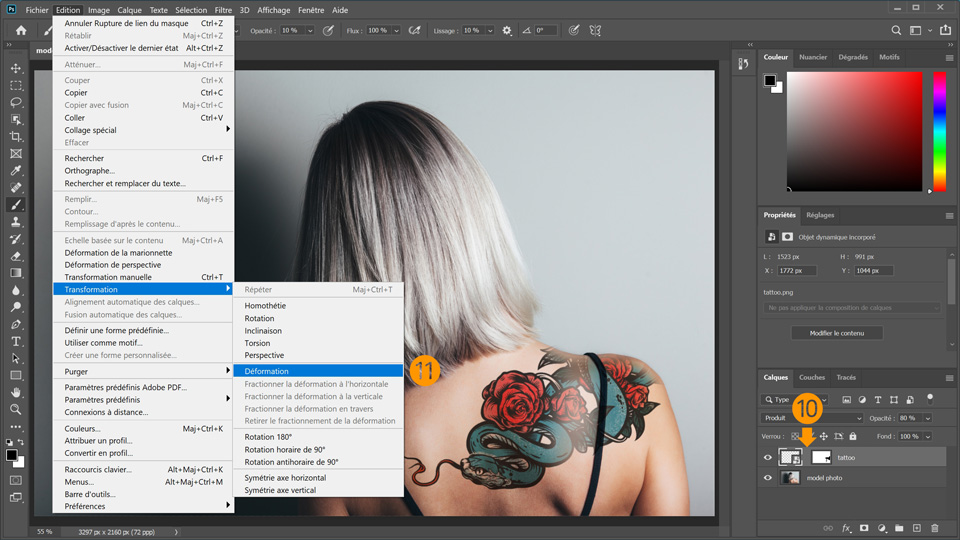The image size is (960, 540).
Task: Toggle layer filtering switch on/off
Action: (930, 399)
